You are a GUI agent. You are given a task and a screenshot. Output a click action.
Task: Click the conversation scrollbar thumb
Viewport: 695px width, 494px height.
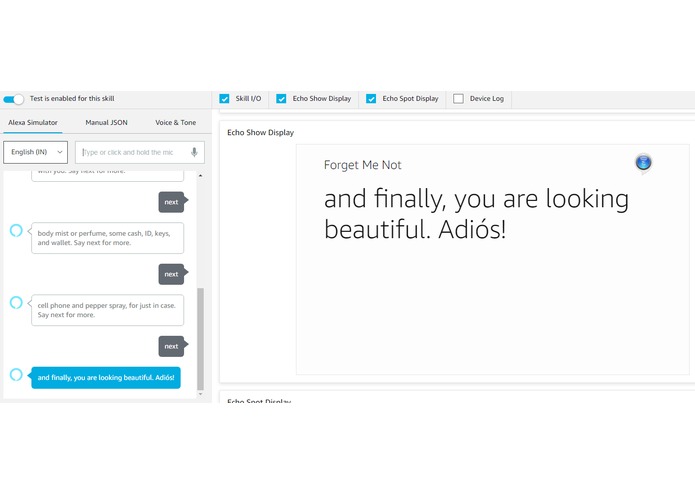(x=200, y=339)
